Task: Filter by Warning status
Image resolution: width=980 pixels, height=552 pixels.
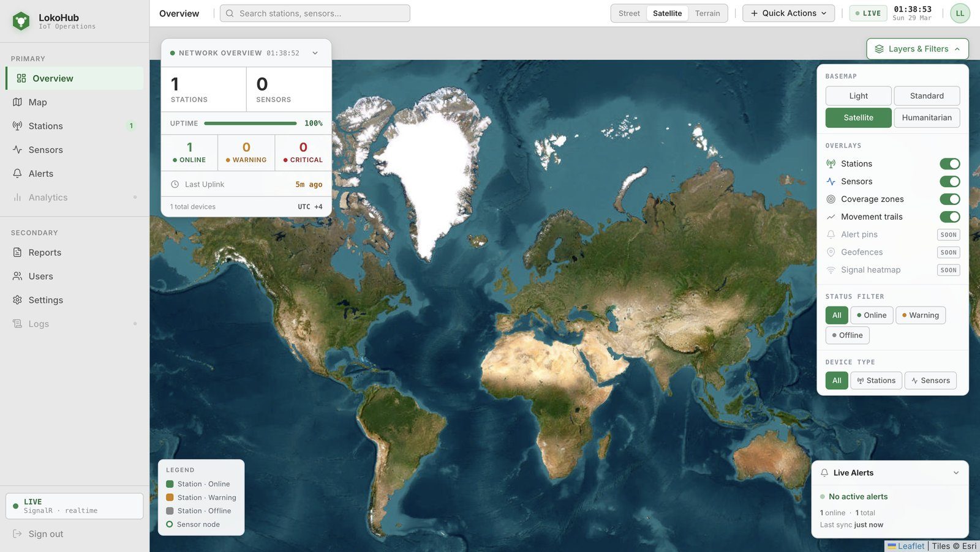Action: 921,315
